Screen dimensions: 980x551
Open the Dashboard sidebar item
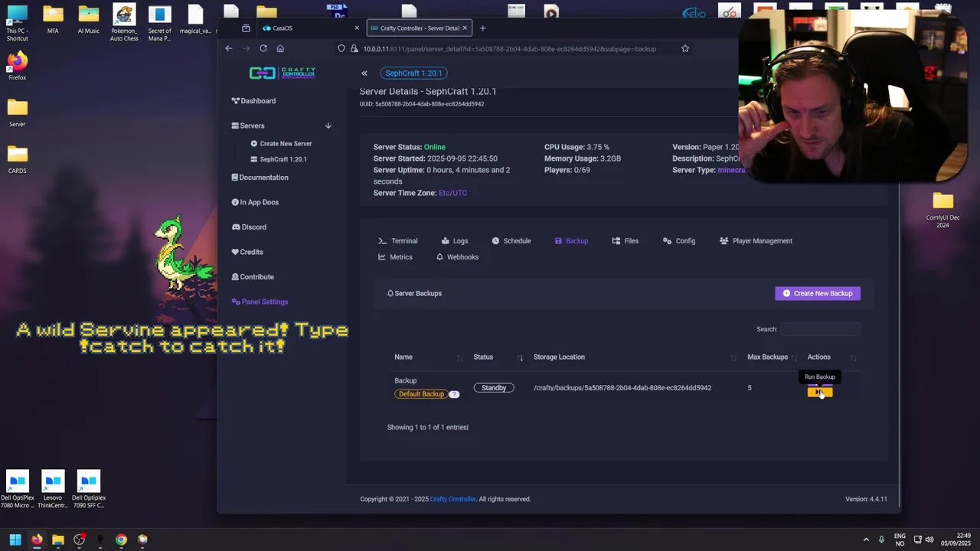coord(253,101)
